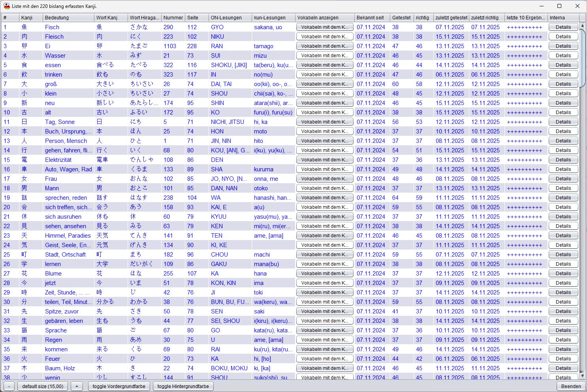Click the zuletzt getestet column header
587x392 pixels.
451,18
